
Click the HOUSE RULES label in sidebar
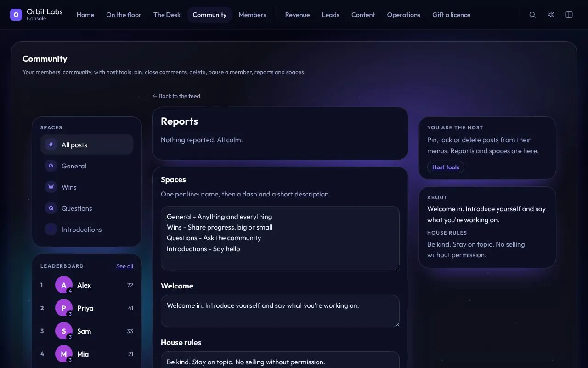(x=447, y=233)
